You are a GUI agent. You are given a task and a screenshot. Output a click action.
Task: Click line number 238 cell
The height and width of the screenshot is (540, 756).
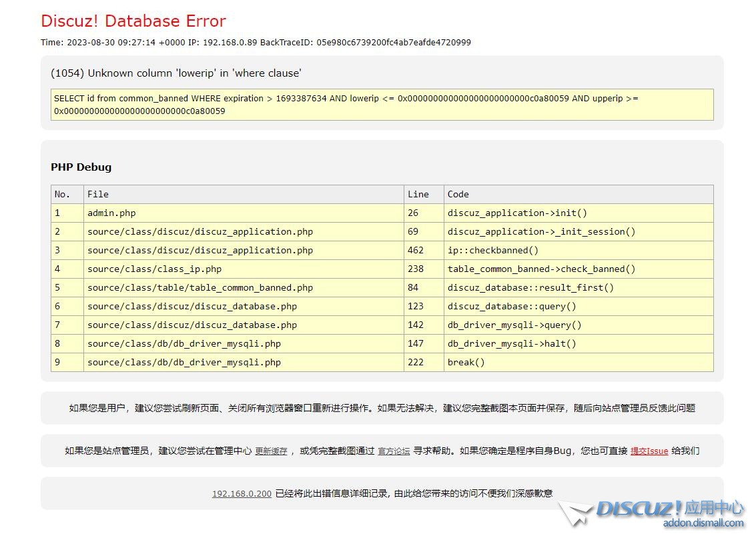424,269
